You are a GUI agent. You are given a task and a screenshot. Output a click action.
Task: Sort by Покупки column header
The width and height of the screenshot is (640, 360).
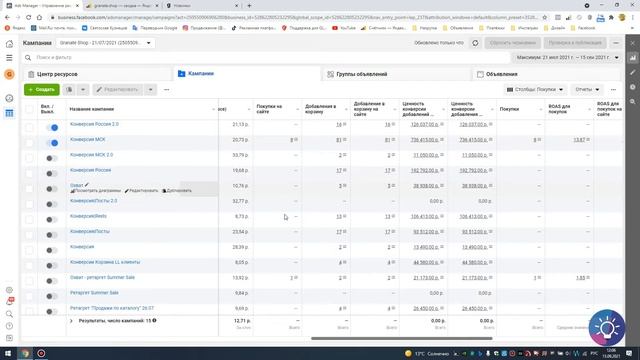click(x=509, y=109)
